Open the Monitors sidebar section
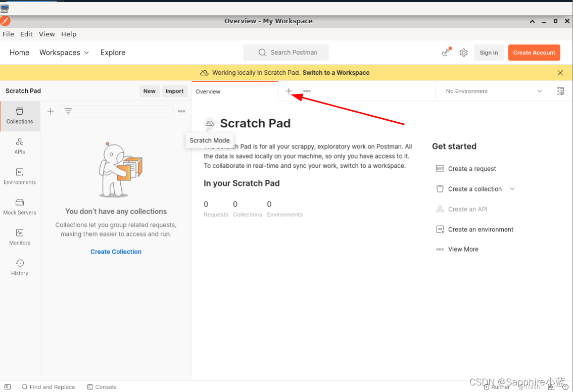Viewport: 573px width, 392px height. tap(20, 237)
